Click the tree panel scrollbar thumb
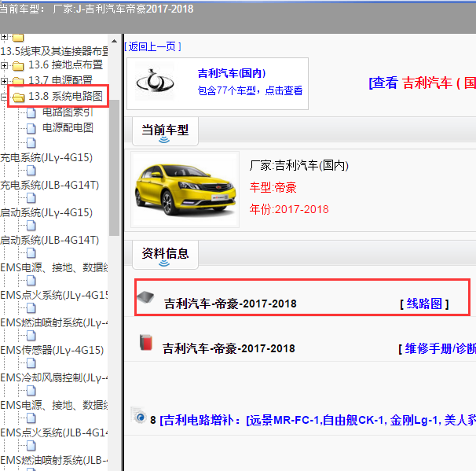This screenshot has width=476, height=471. click(x=114, y=167)
